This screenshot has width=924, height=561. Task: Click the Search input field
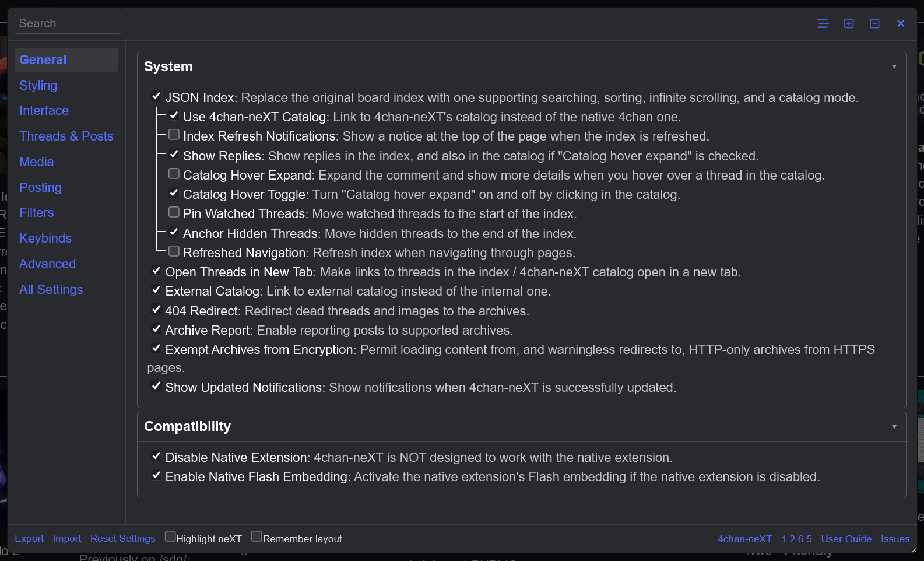[68, 24]
